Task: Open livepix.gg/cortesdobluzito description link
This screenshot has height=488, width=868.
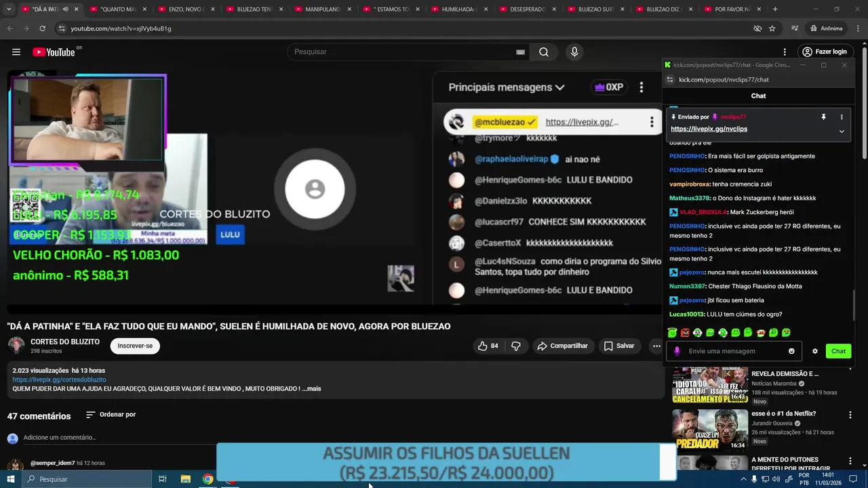Action: point(59,380)
